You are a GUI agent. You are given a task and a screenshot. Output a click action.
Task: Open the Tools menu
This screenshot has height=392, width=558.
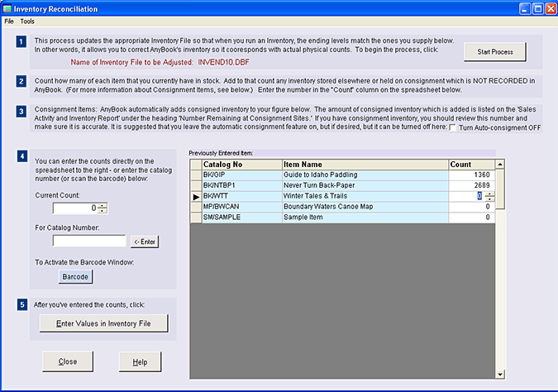tap(27, 20)
